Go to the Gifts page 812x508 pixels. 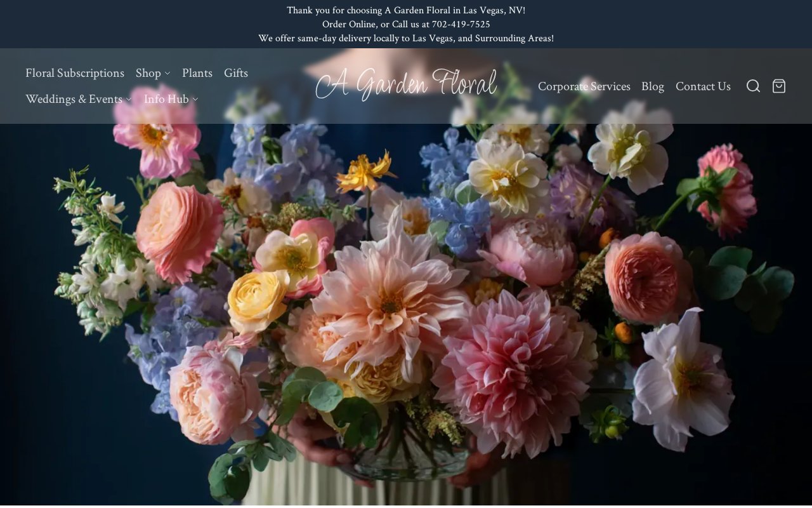click(x=236, y=73)
